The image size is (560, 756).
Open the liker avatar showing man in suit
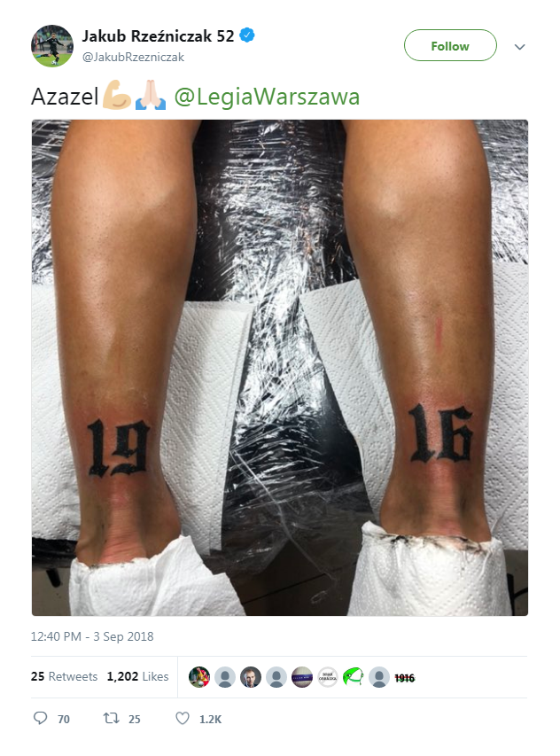click(x=251, y=677)
